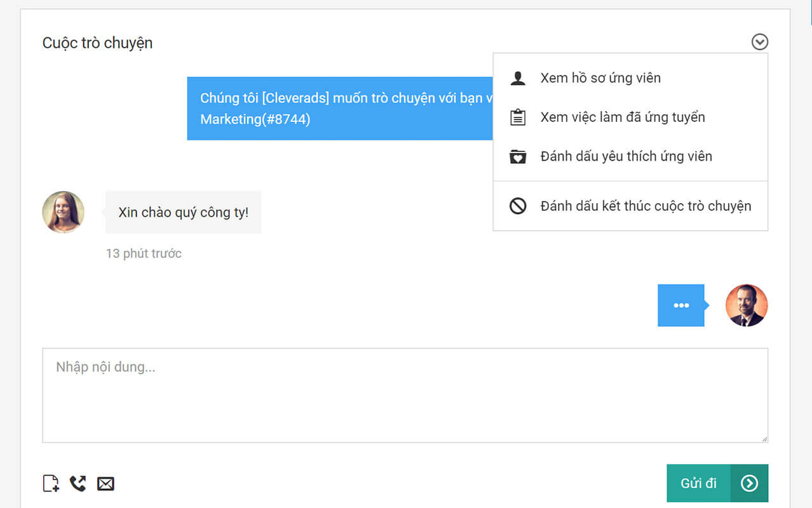The height and width of the screenshot is (508, 812).
Task: Click the phone call icon
Action: tap(78, 484)
